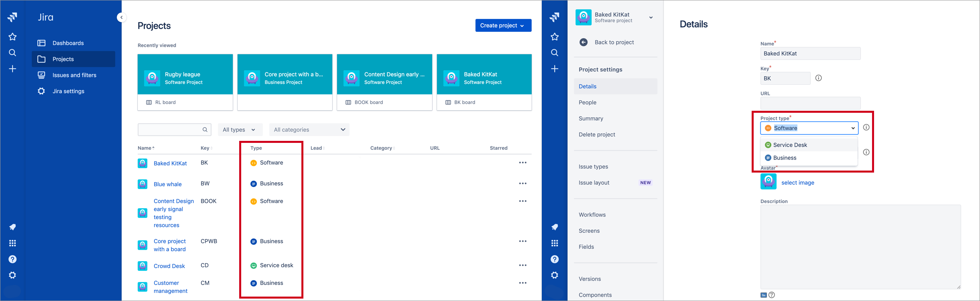Open the Crowd Desk project link
Viewport: 980px width, 301px height.
click(x=169, y=266)
